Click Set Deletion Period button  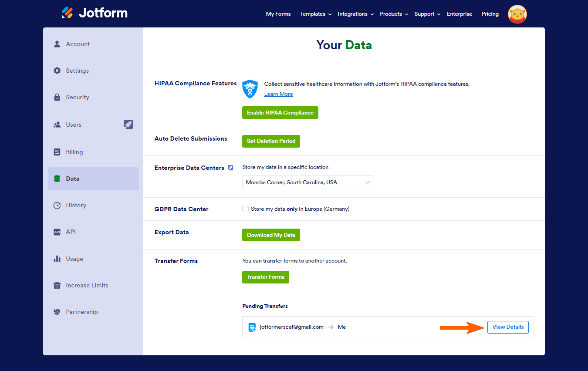click(271, 141)
